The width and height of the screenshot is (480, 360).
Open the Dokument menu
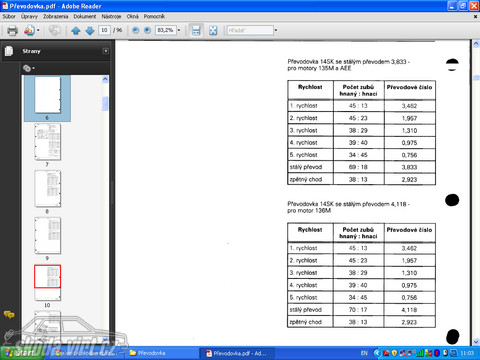(x=85, y=16)
